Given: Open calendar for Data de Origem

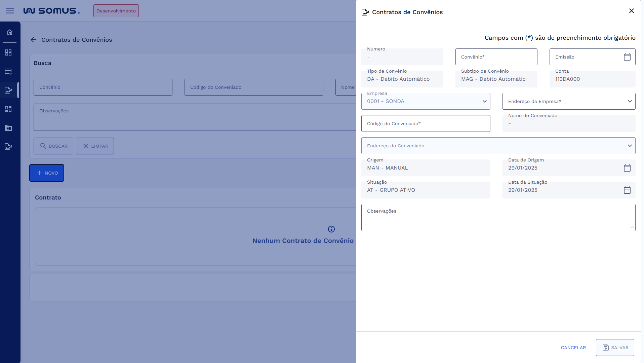Looking at the screenshot, I should tap(627, 168).
